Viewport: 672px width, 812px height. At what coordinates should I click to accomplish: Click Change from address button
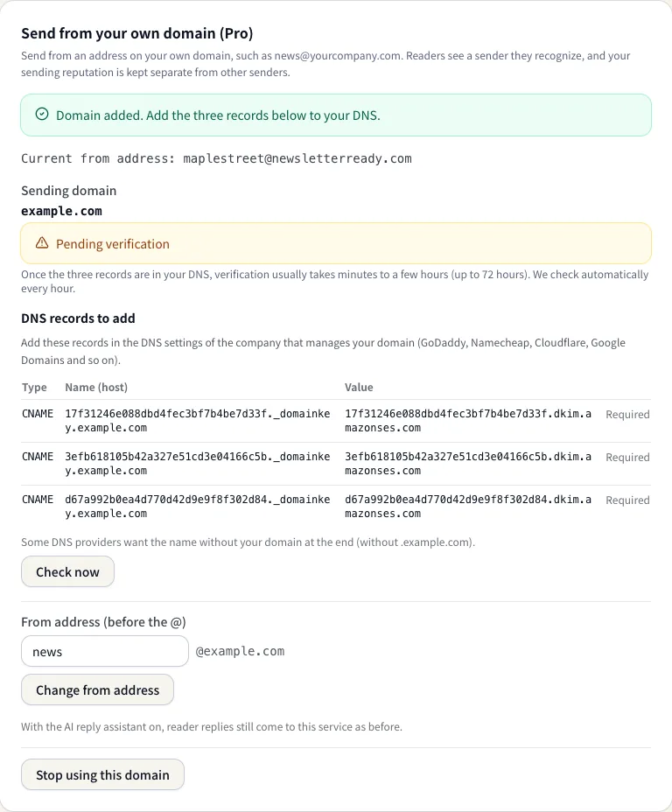tap(97, 689)
